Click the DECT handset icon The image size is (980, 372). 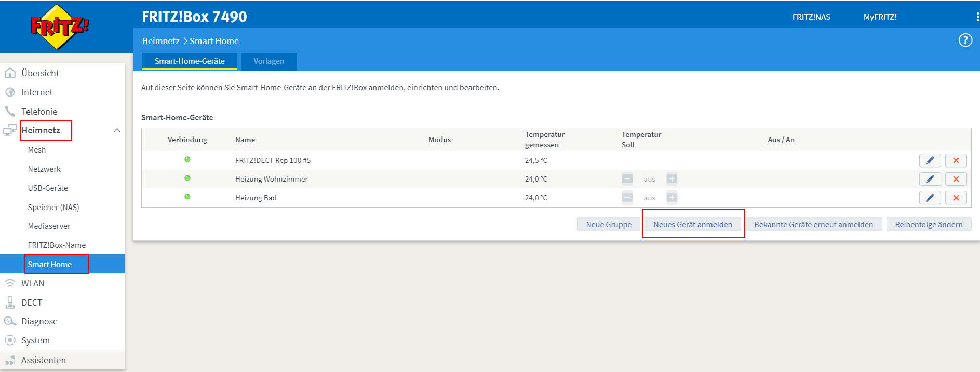pyautogui.click(x=10, y=302)
